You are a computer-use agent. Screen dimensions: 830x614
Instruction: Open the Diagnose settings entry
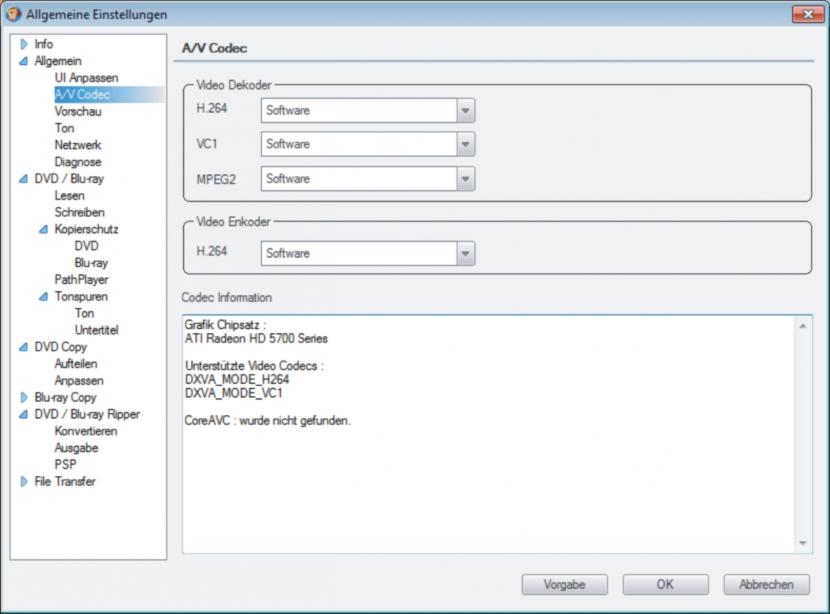click(78, 162)
